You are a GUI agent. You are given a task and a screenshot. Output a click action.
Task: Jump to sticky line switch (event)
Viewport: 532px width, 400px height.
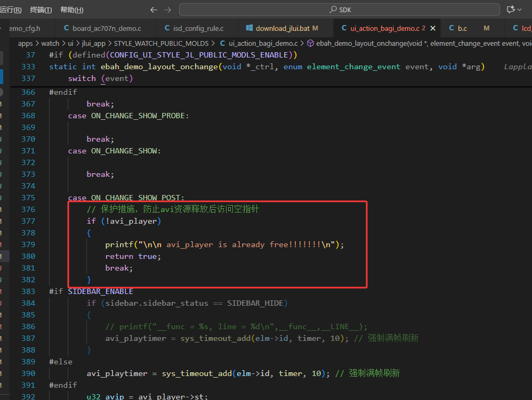[x=100, y=78]
